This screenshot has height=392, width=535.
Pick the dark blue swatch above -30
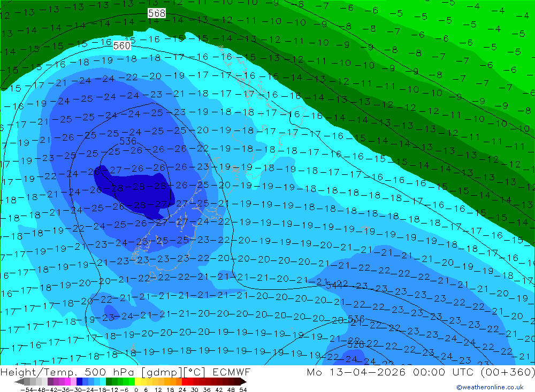pos(80,381)
